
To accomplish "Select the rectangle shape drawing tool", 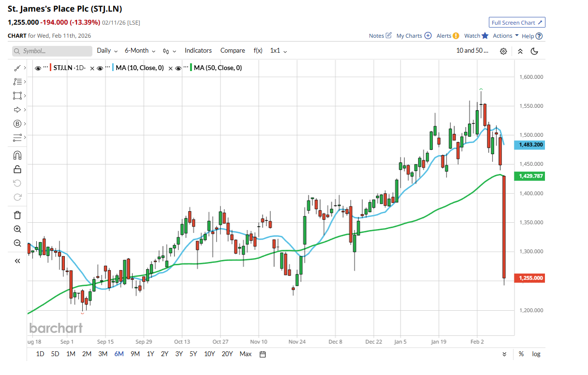I will click(17, 96).
